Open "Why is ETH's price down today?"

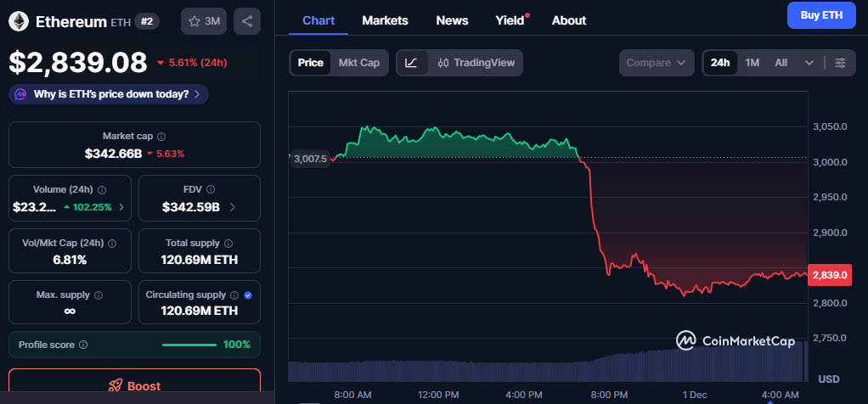[109, 94]
